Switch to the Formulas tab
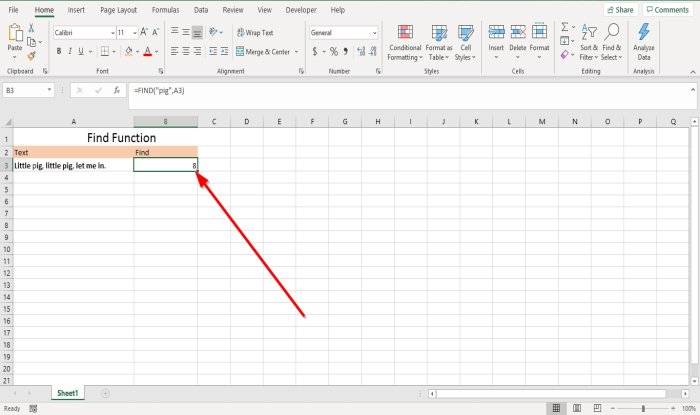700x415 pixels. 165,10
